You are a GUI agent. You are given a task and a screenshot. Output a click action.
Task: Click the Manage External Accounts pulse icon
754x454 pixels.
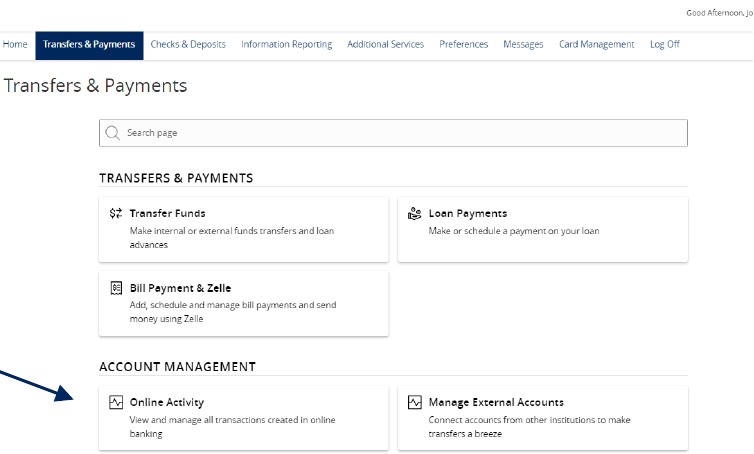(x=415, y=402)
